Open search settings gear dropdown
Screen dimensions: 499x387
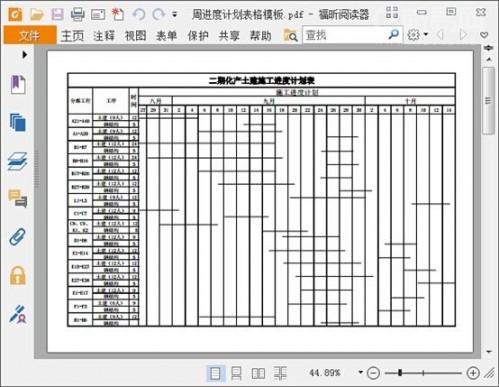(x=417, y=35)
